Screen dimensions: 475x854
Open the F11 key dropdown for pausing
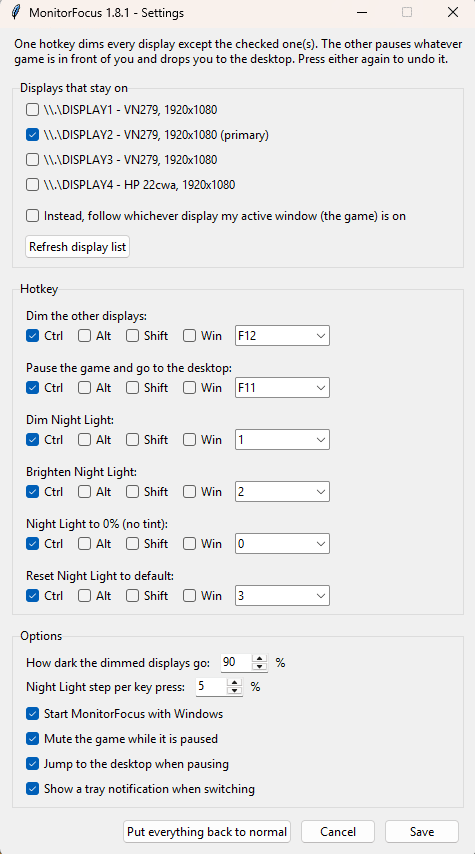(282, 388)
